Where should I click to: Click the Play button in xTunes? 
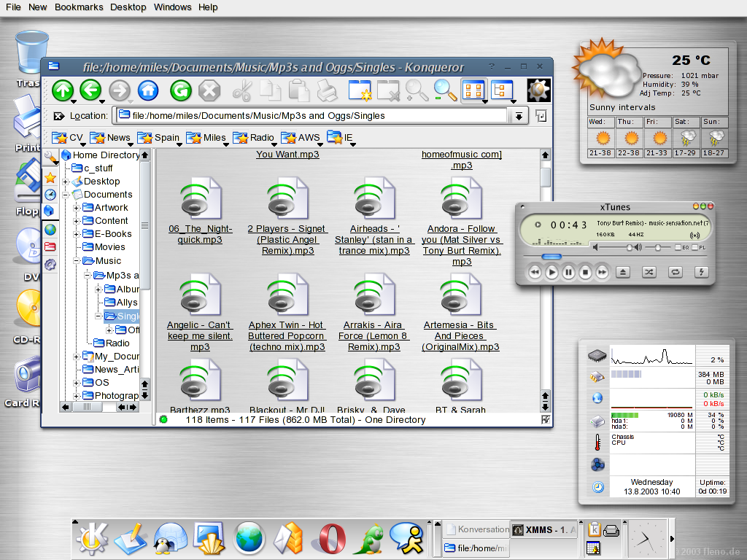tap(551, 273)
